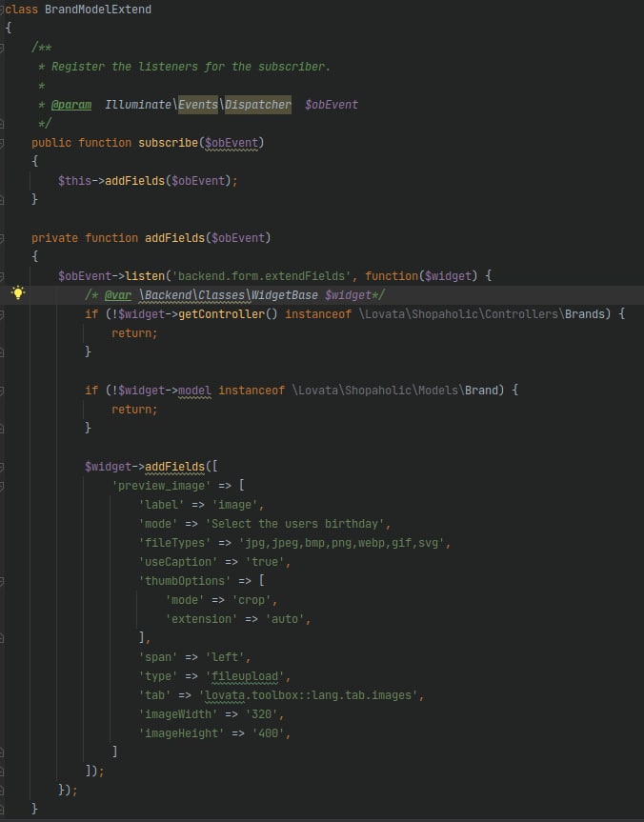The height and width of the screenshot is (822, 644).
Task: Click the 'type' key
Action: pos(158,676)
